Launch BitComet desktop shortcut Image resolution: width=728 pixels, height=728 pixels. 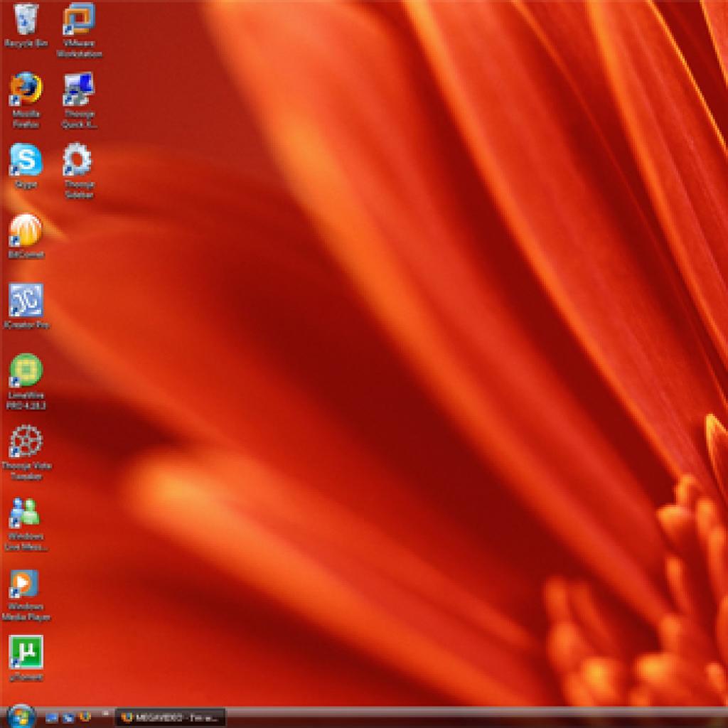(x=26, y=236)
